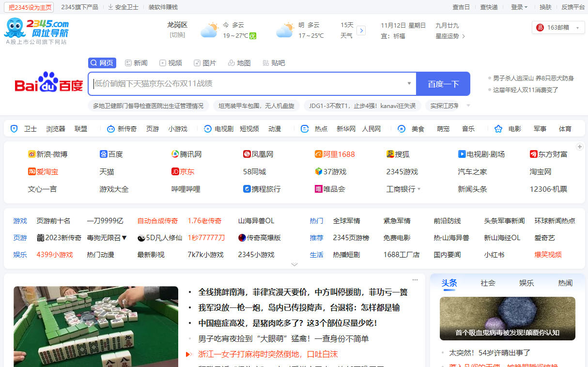Show the 15-day weather forecast arrow
588x367 pixels.
tap(361, 31)
